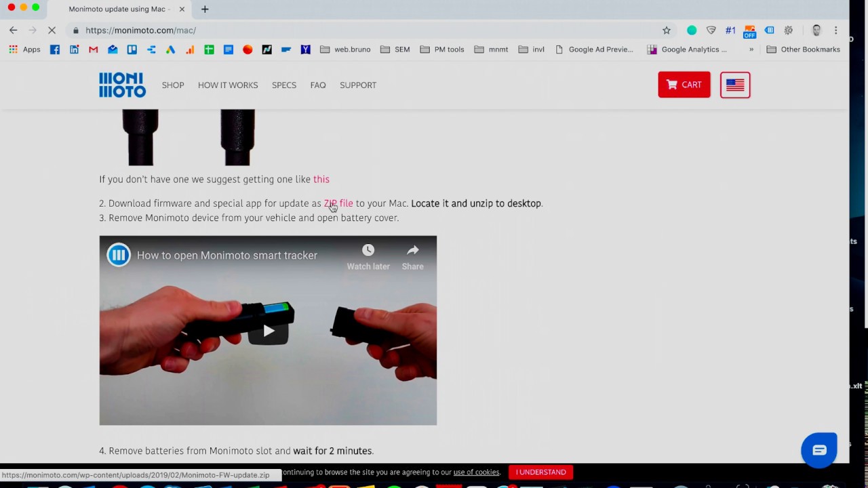Open the shopping CART
This screenshot has width=868, height=488.
pos(684,85)
